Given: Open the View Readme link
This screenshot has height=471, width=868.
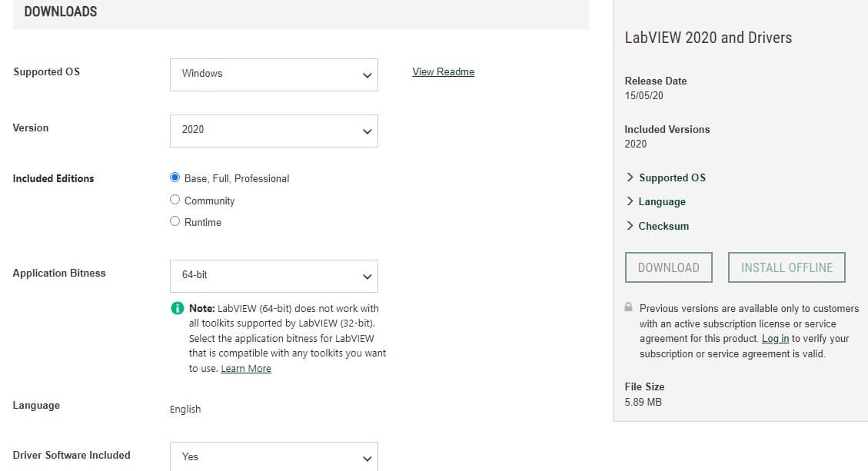Looking at the screenshot, I should [443, 71].
